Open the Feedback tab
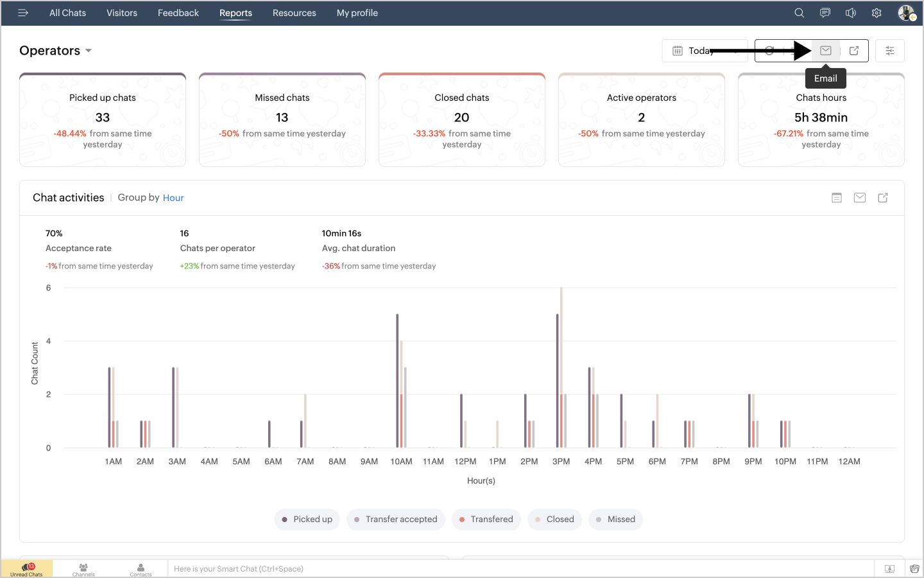Viewport: 924px width, 578px height. click(178, 13)
